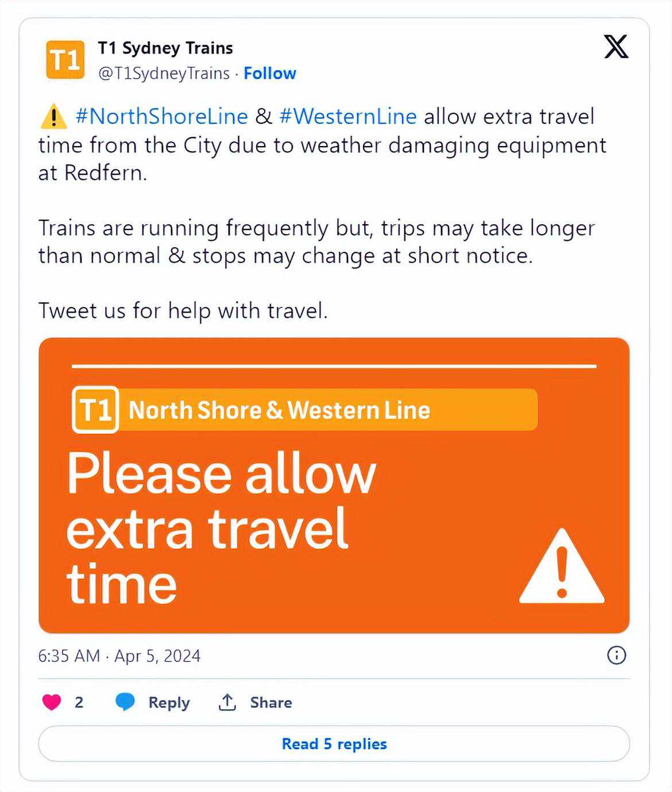The width and height of the screenshot is (672, 792).
Task: Open the @T1SydneyTrains handle link
Action: click(164, 74)
